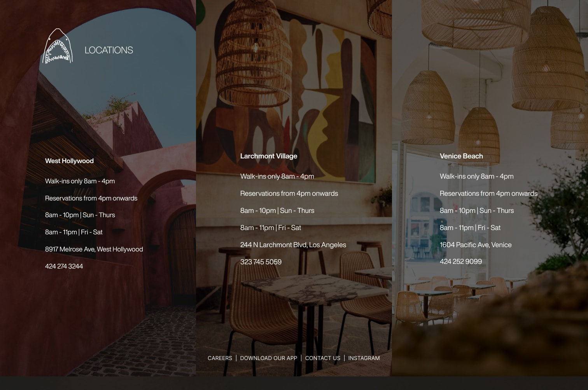Open the Download Our App link
The image size is (588, 390).
269,358
